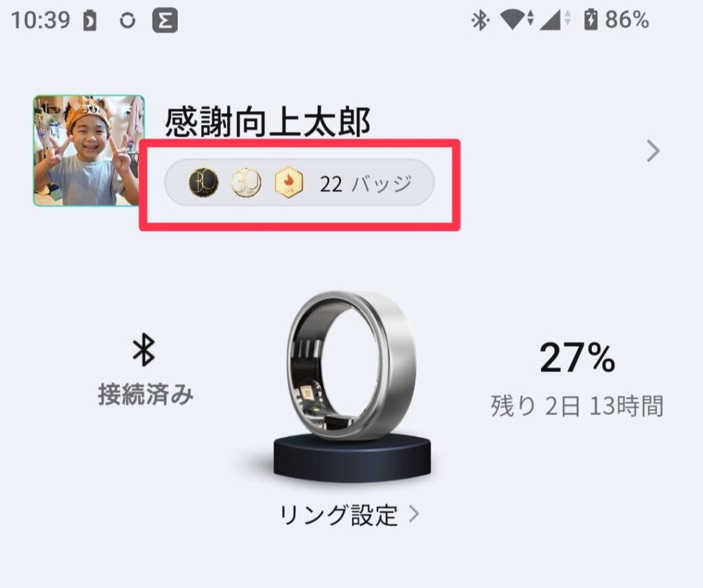703x588 pixels.
Task: Tap the chevron beside リング設定
Action: pos(414,515)
